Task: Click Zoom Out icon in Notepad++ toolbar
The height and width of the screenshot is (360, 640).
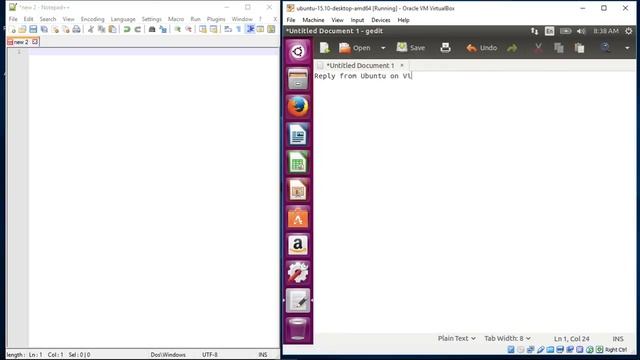Action: 188,29
